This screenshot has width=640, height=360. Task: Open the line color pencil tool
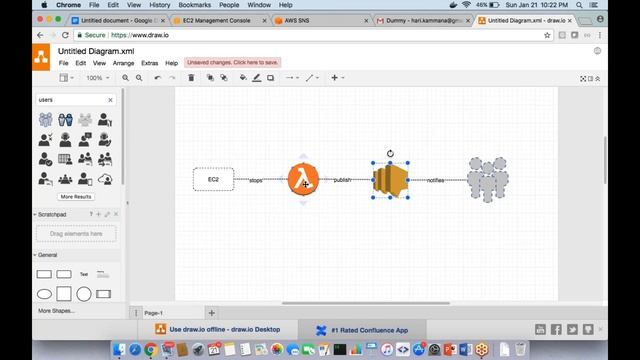coord(256,78)
